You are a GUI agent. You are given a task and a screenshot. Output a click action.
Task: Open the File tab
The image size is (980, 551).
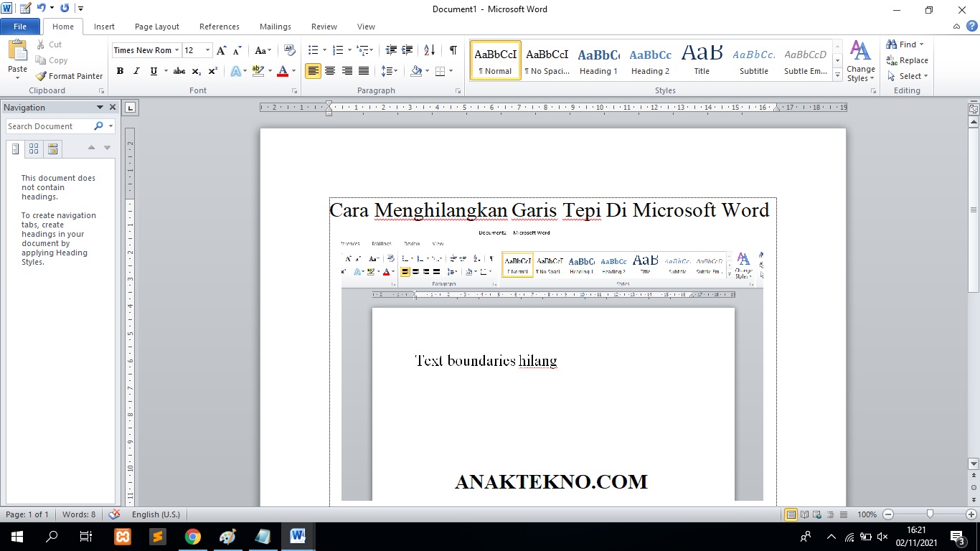20,27
